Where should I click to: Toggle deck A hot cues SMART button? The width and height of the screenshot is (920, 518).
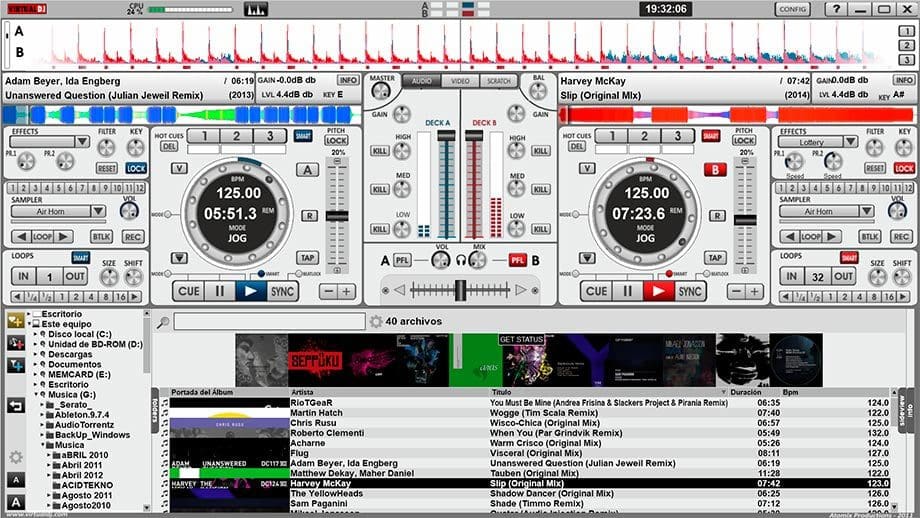click(303, 136)
